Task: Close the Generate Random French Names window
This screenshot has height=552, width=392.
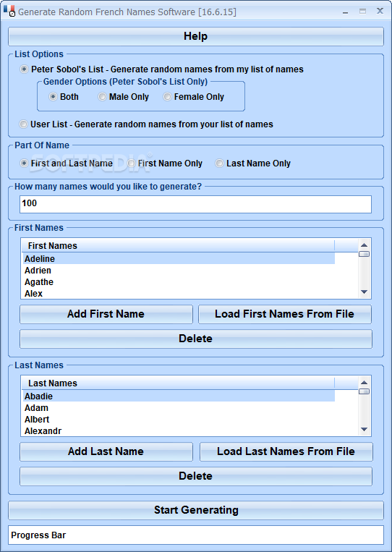Action: click(380, 11)
